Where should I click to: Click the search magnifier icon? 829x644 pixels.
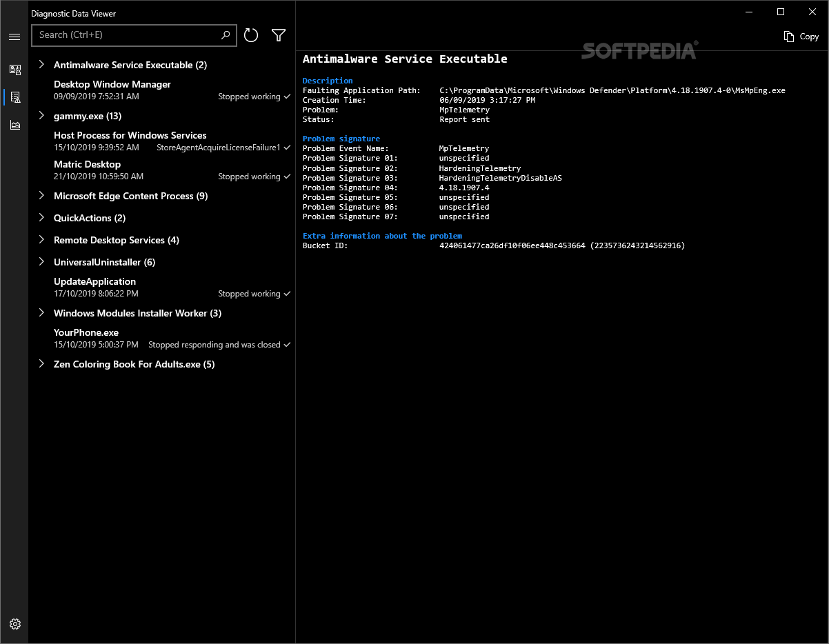click(x=226, y=35)
